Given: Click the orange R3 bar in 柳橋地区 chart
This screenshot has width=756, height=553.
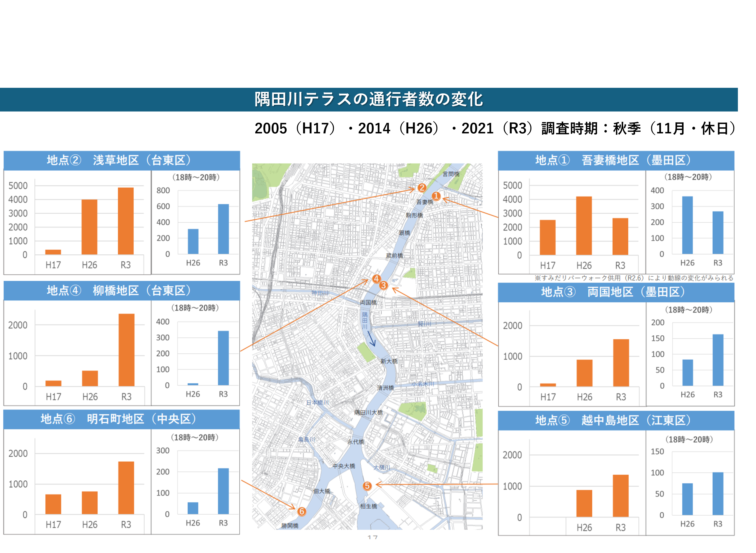Looking at the screenshot, I should (x=126, y=350).
